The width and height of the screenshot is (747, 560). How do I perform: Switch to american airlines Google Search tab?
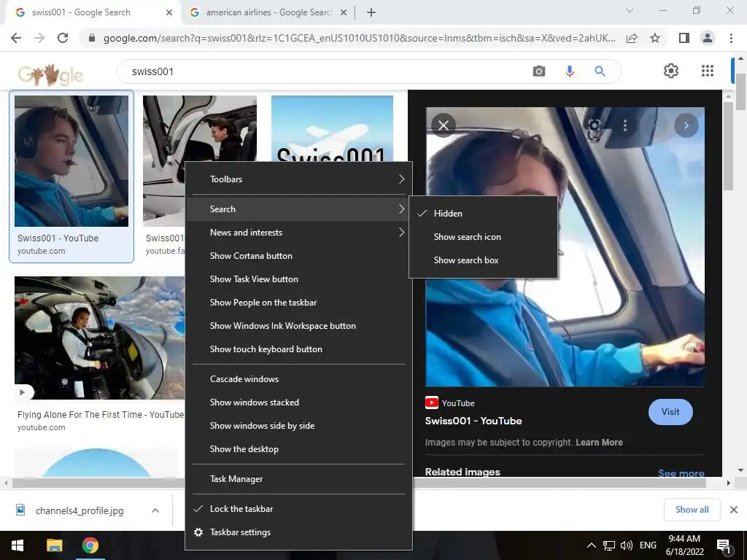(268, 13)
